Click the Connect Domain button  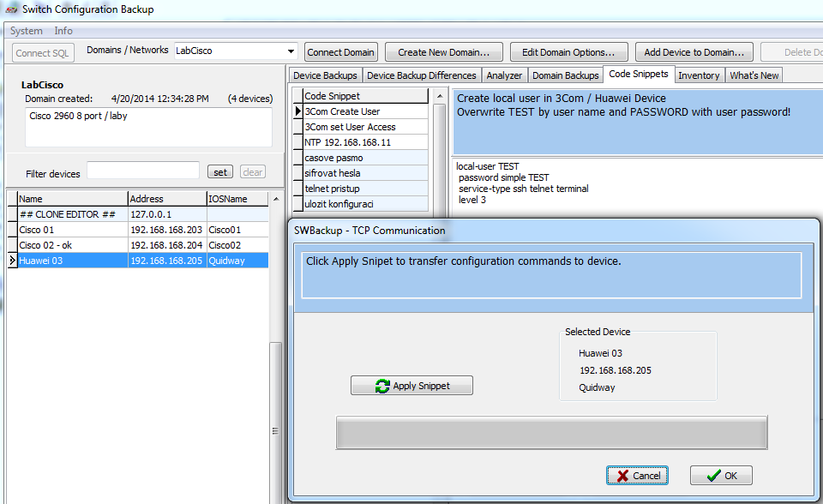(340, 52)
